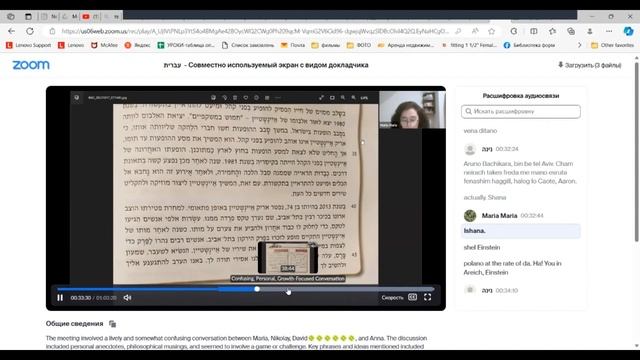Click the transcript line "vena ditano"

tap(480, 131)
